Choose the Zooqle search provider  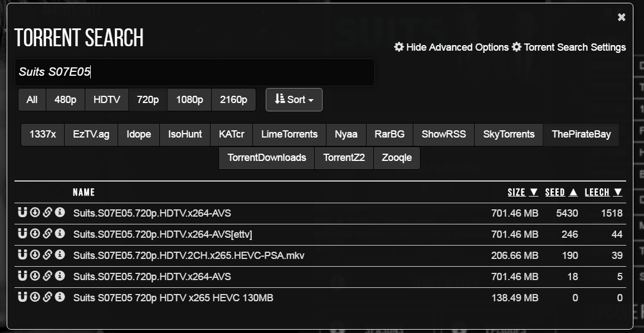click(x=397, y=158)
